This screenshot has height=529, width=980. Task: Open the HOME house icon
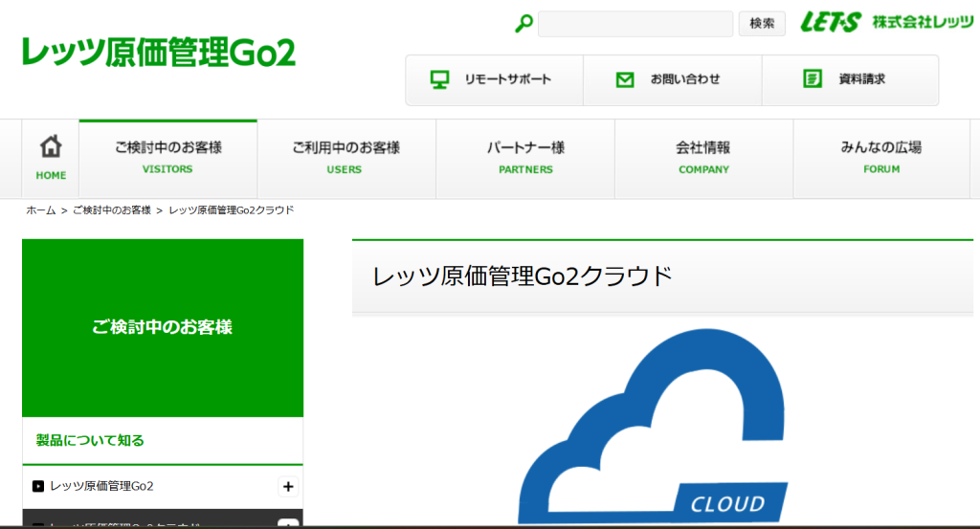[51, 146]
